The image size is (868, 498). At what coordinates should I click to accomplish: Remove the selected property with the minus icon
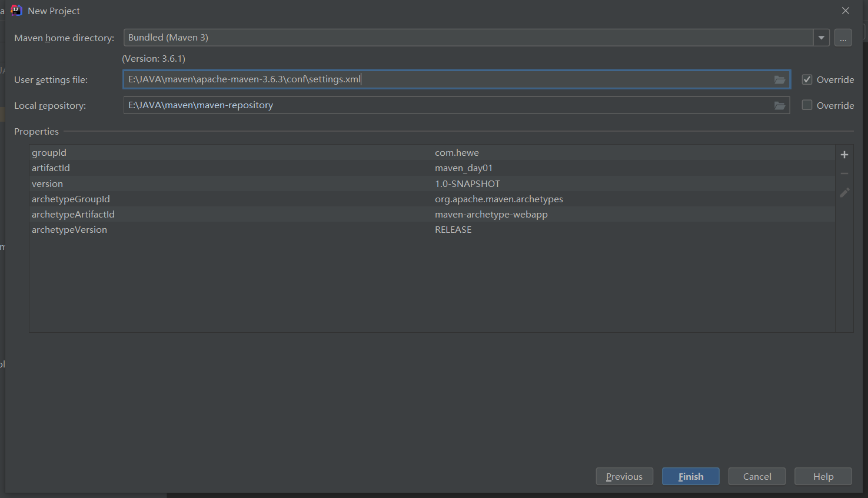click(844, 173)
